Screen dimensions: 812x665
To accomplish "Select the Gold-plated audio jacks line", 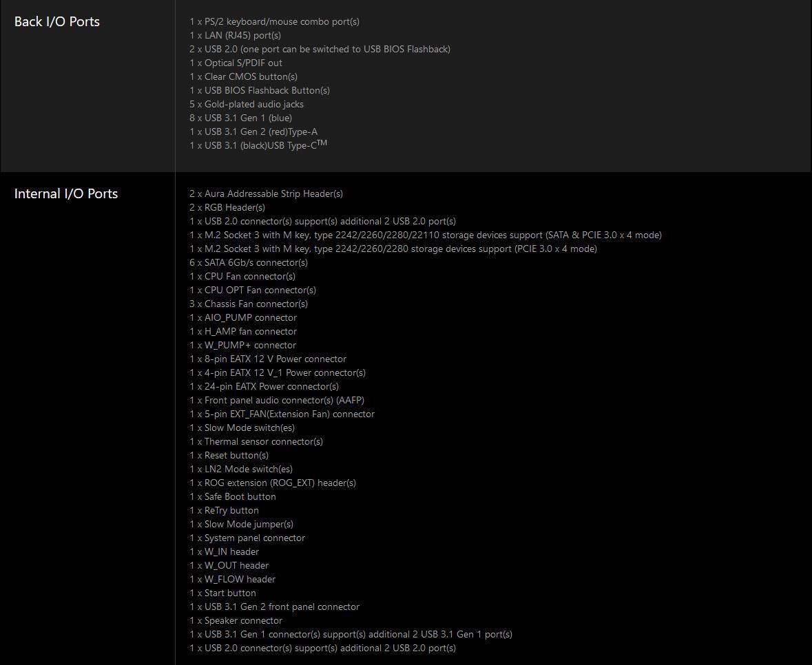I will click(x=247, y=104).
